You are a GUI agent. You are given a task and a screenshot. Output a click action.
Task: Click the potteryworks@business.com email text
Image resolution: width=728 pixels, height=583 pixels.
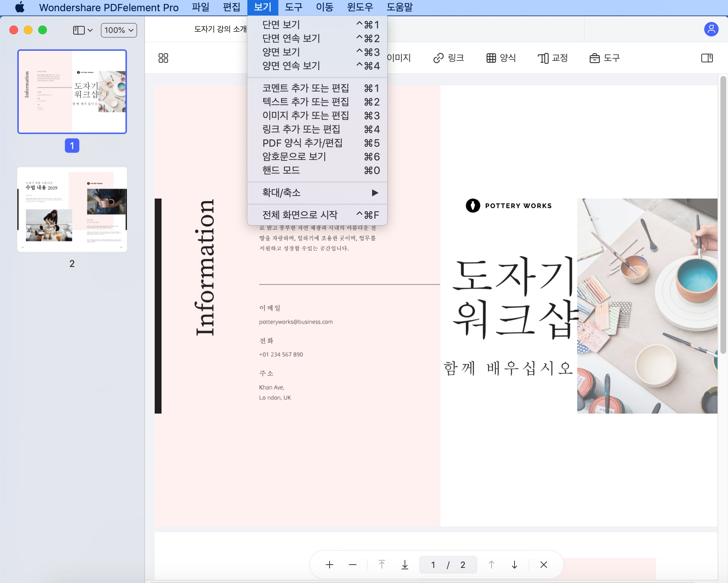click(x=296, y=322)
